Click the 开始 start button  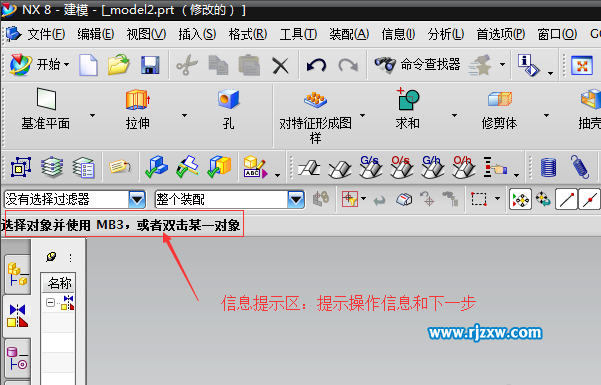click(40, 64)
